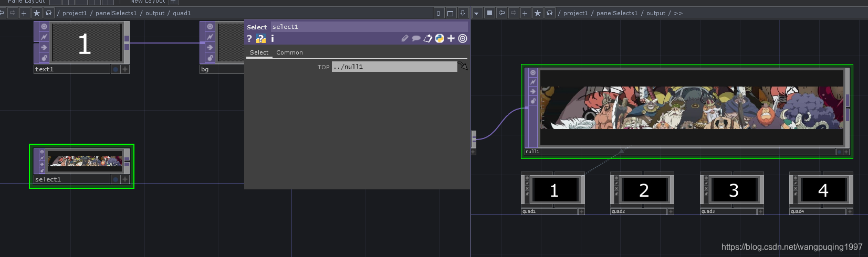Image resolution: width=868 pixels, height=257 pixels.
Task: Expand the plus button on quad1 node
Action: (581, 211)
